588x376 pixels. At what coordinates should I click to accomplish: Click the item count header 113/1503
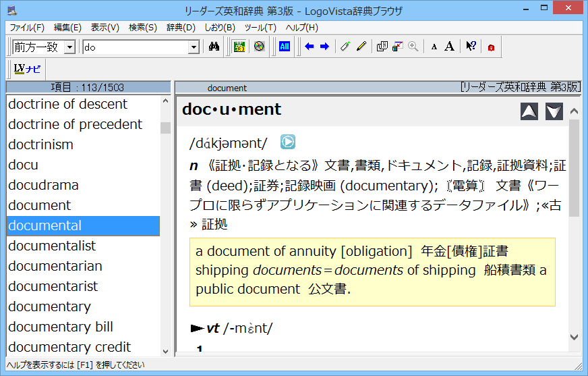click(x=88, y=88)
